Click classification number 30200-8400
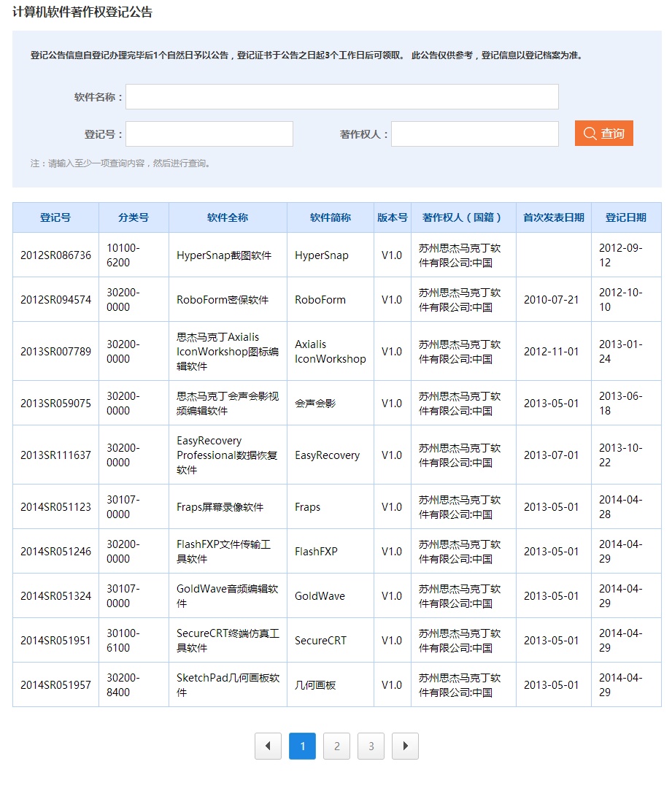 [123, 685]
